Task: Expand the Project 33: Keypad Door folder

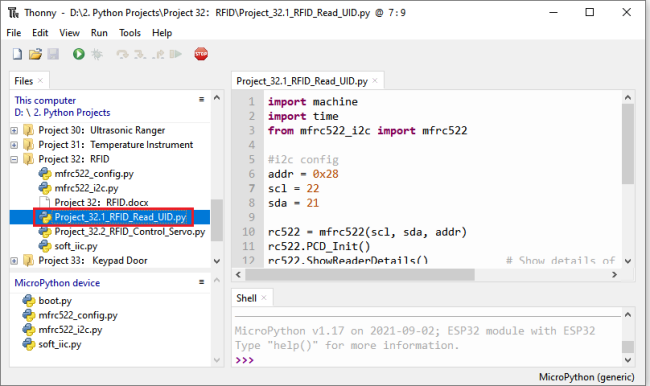Action: pos(14,261)
